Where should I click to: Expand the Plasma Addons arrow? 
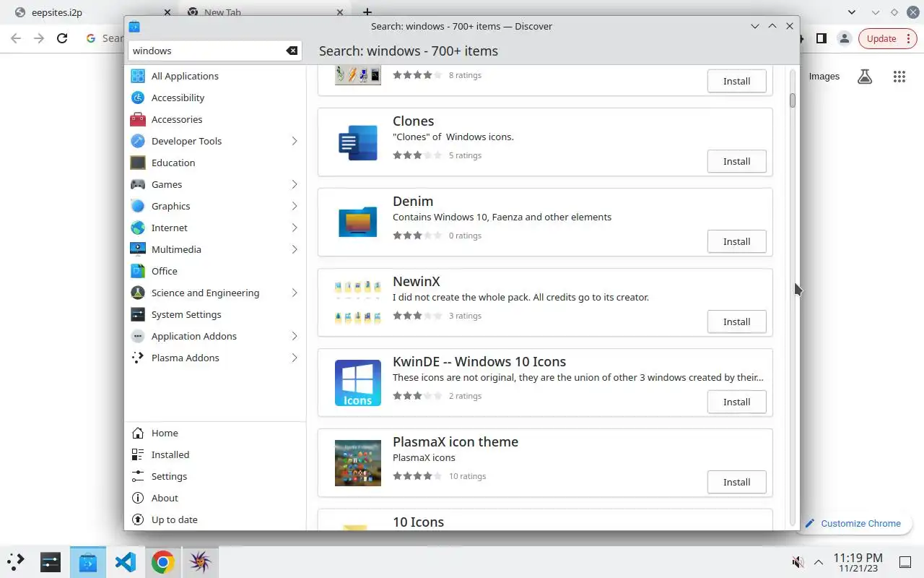pyautogui.click(x=294, y=358)
